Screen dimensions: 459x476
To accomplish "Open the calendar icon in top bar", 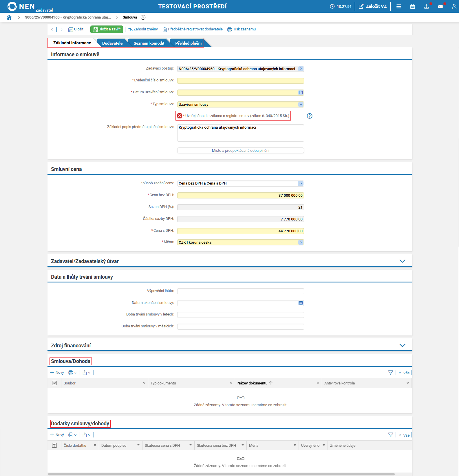I will coord(412,6).
